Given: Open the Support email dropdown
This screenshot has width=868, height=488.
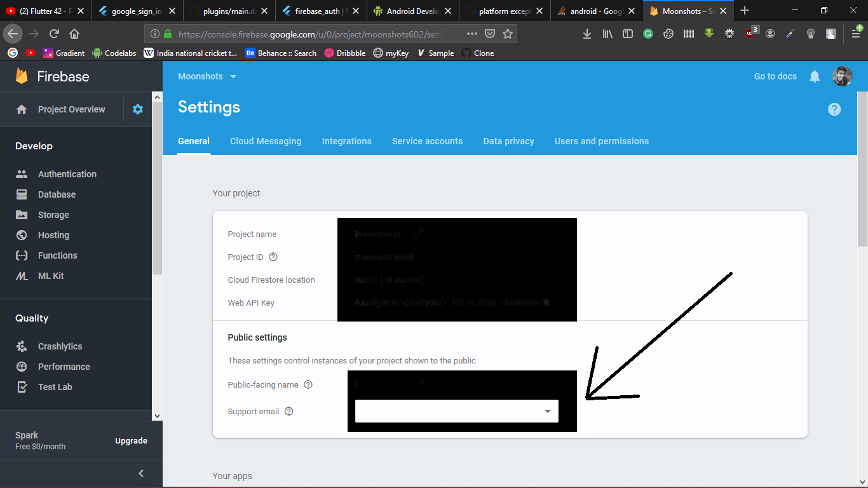Looking at the screenshot, I should click(x=457, y=411).
